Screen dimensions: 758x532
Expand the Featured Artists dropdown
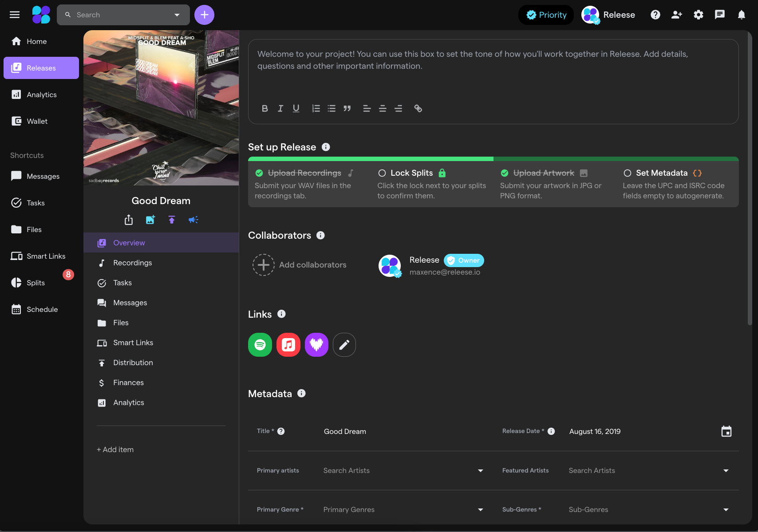pyautogui.click(x=726, y=470)
